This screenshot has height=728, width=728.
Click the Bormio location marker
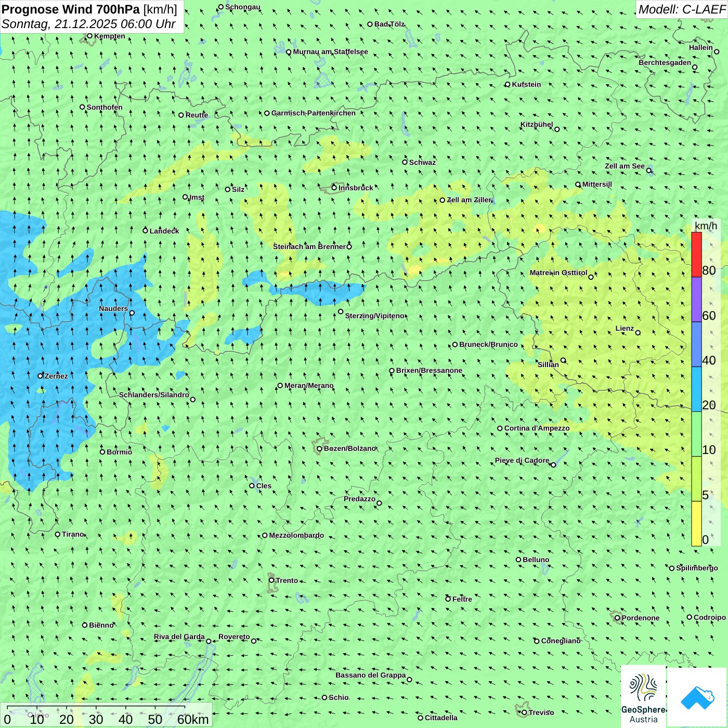click(x=102, y=452)
